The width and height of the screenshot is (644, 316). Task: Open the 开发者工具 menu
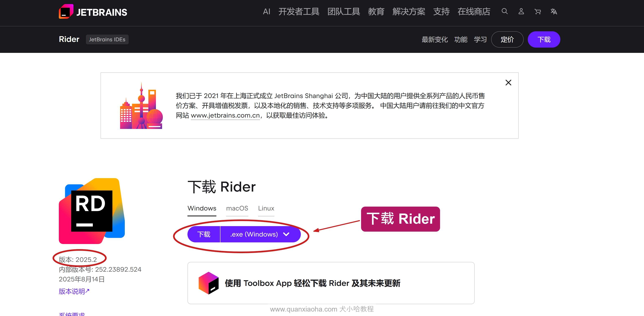pyautogui.click(x=299, y=12)
